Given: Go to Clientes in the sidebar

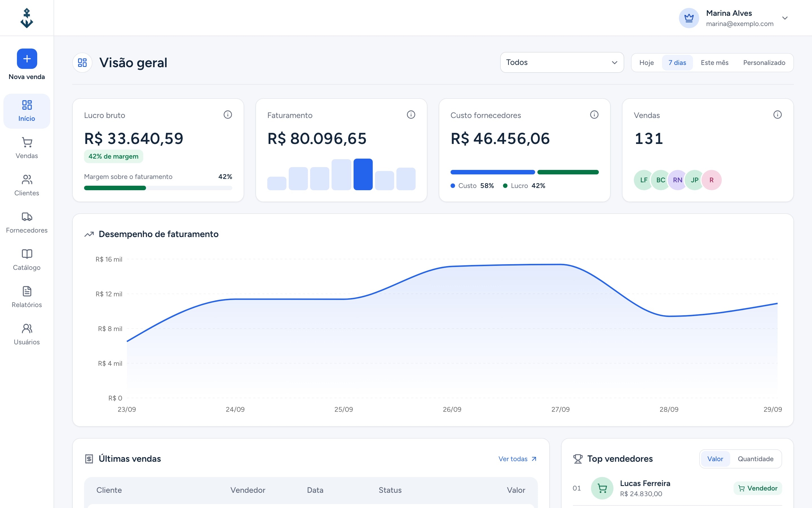Looking at the screenshot, I should click(x=27, y=185).
